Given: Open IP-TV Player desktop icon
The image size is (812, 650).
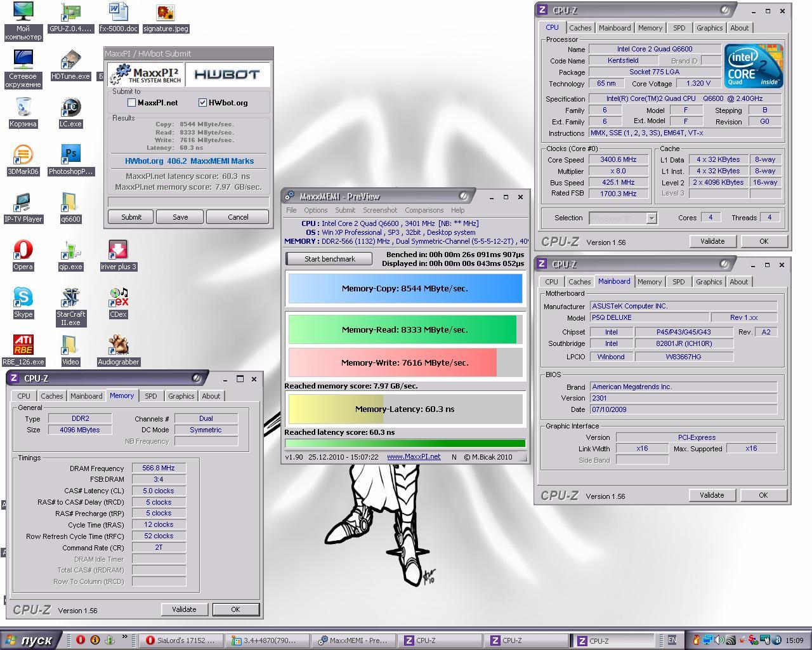Looking at the screenshot, I should point(23,208).
